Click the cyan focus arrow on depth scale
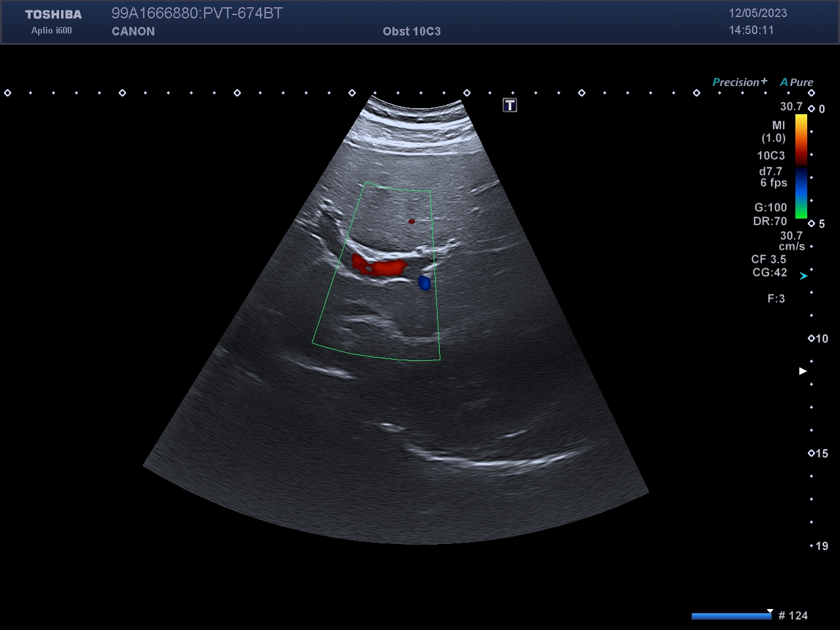Screen dimensions: 840x630 click(x=803, y=276)
